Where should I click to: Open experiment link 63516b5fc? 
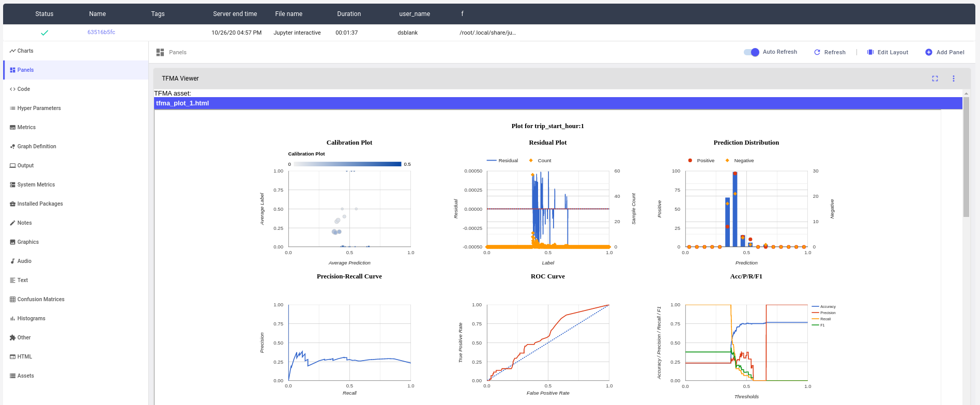click(101, 32)
